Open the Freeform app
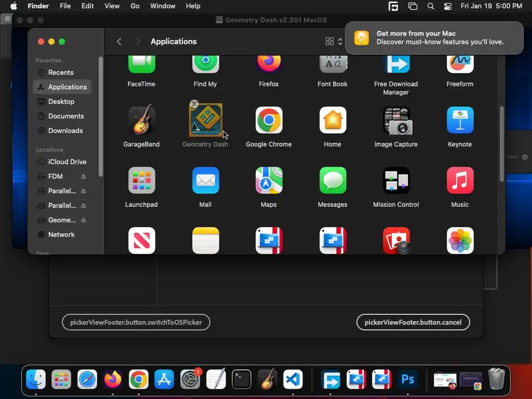Viewport: 532px width, 399px height. coord(460,64)
